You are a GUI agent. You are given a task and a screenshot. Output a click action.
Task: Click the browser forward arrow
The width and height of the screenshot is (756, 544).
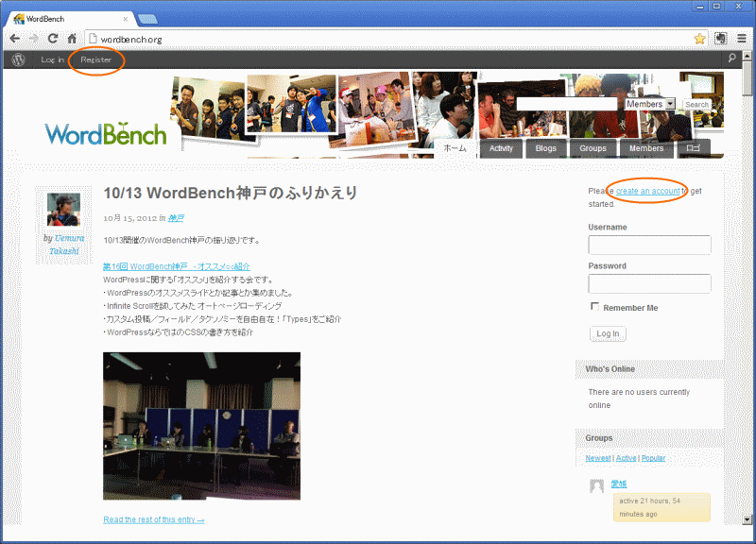pyautogui.click(x=34, y=39)
